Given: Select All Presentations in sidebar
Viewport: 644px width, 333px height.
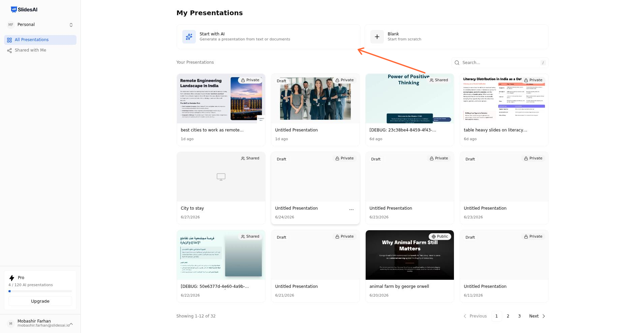Looking at the screenshot, I should (40, 40).
